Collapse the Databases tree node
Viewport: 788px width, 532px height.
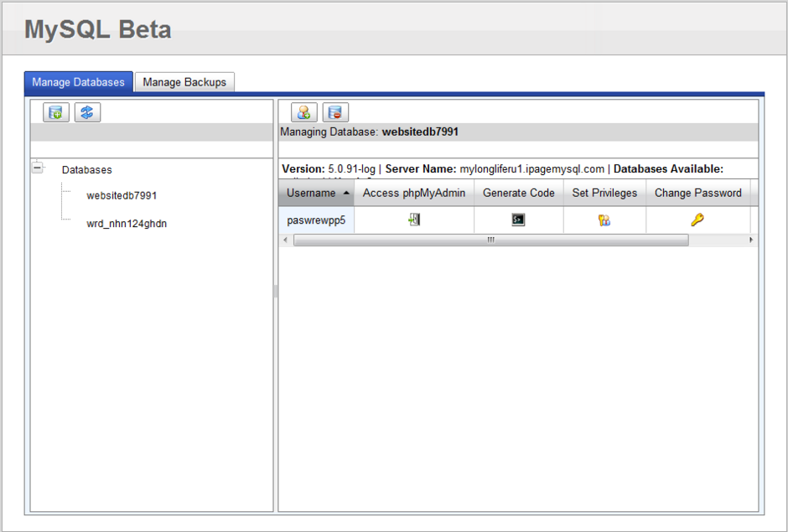(37, 168)
